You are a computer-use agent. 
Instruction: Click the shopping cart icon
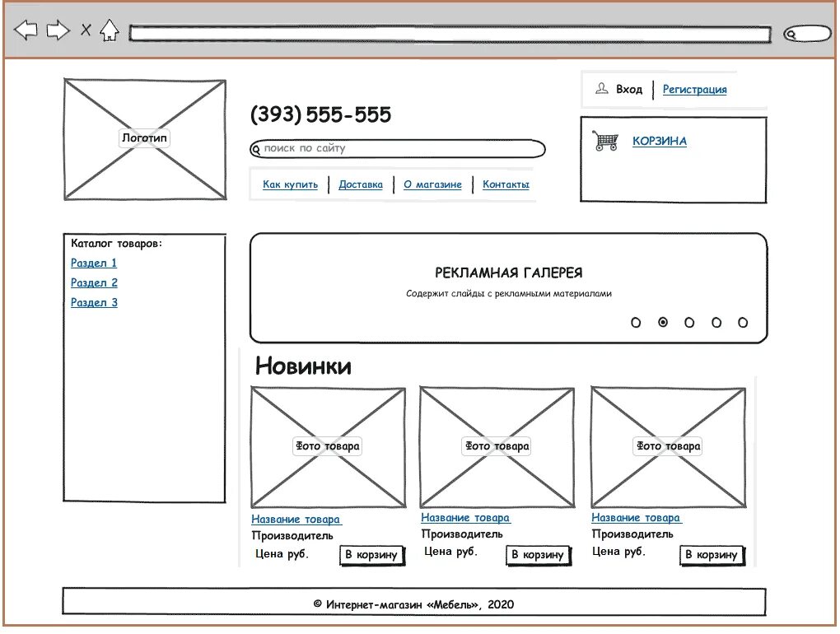605,141
